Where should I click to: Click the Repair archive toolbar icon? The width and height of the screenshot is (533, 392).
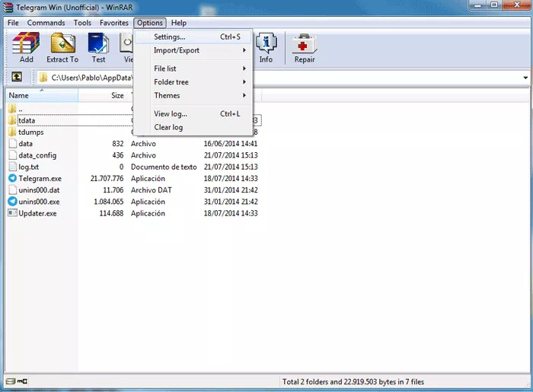(305, 43)
